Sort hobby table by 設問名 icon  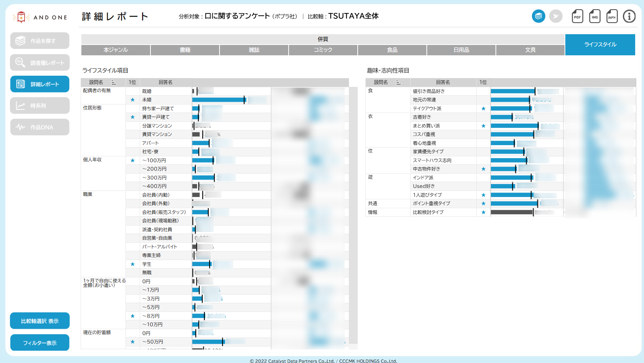pos(398,83)
